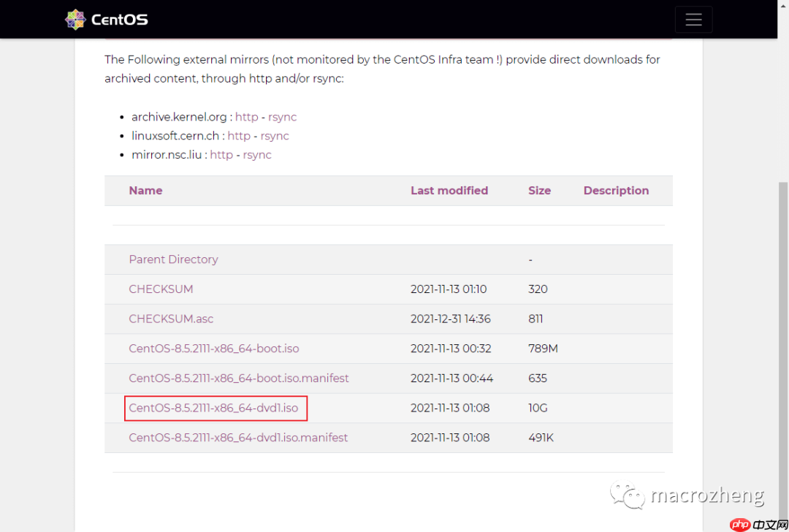The image size is (789, 532).
Task: Open the rsync link for mirror.nsc.liu
Action: [x=257, y=155]
